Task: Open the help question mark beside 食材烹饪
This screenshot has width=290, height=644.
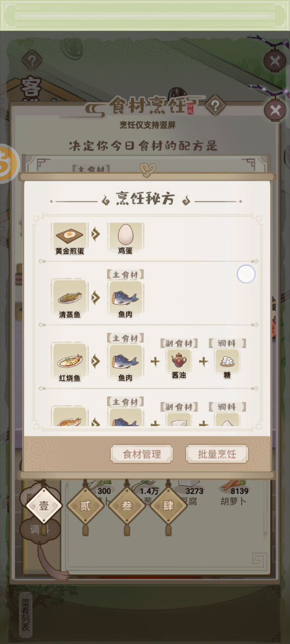Action: [x=215, y=106]
